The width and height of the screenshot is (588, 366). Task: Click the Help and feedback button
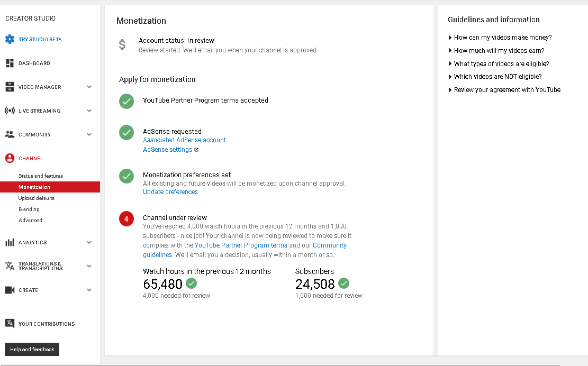pos(32,349)
